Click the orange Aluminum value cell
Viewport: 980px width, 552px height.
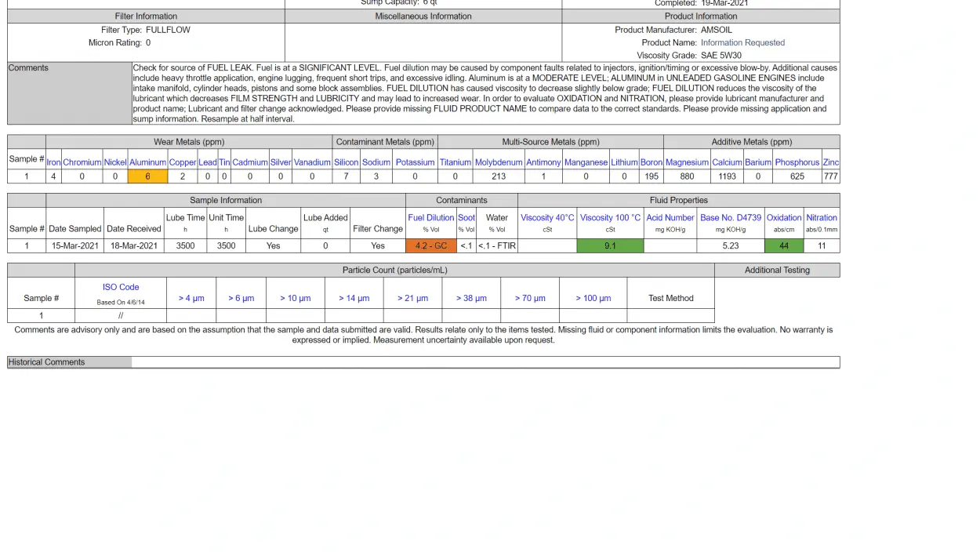point(147,176)
